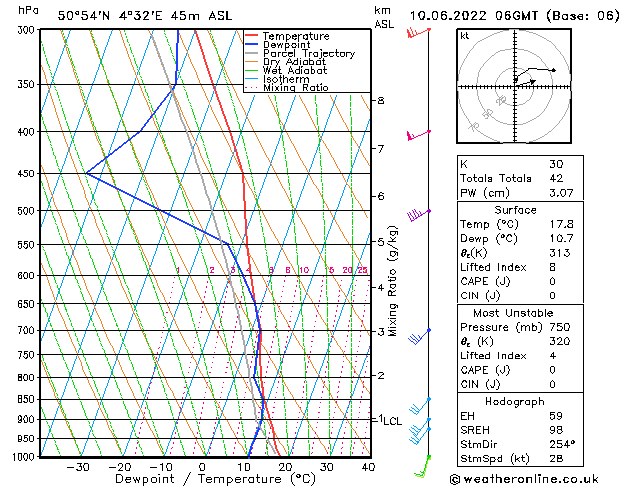This screenshot has height=486, width=629.
Task: Click the most unstable Lifted Index value 4
Action: (553, 356)
